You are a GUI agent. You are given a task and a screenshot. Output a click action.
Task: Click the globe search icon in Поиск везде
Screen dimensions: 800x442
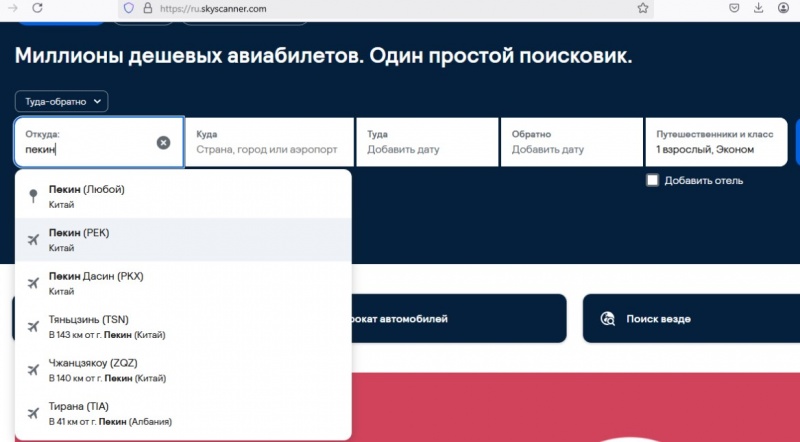pyautogui.click(x=607, y=318)
